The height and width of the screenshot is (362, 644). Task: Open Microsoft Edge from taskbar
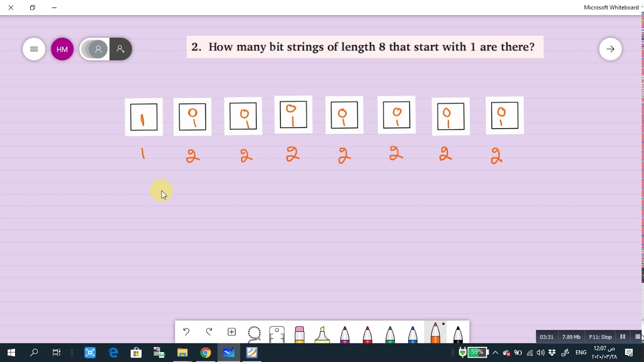click(113, 353)
